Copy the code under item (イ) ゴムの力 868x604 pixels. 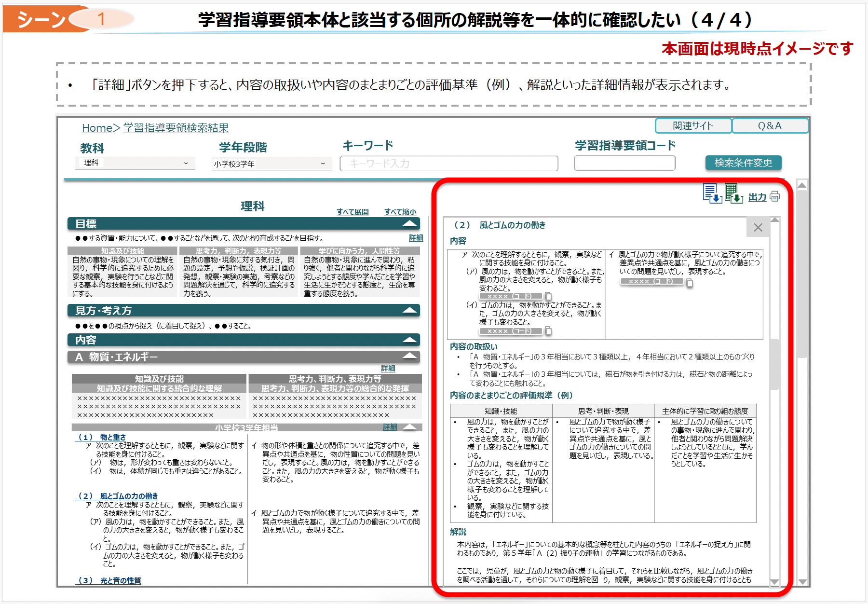pos(548,331)
